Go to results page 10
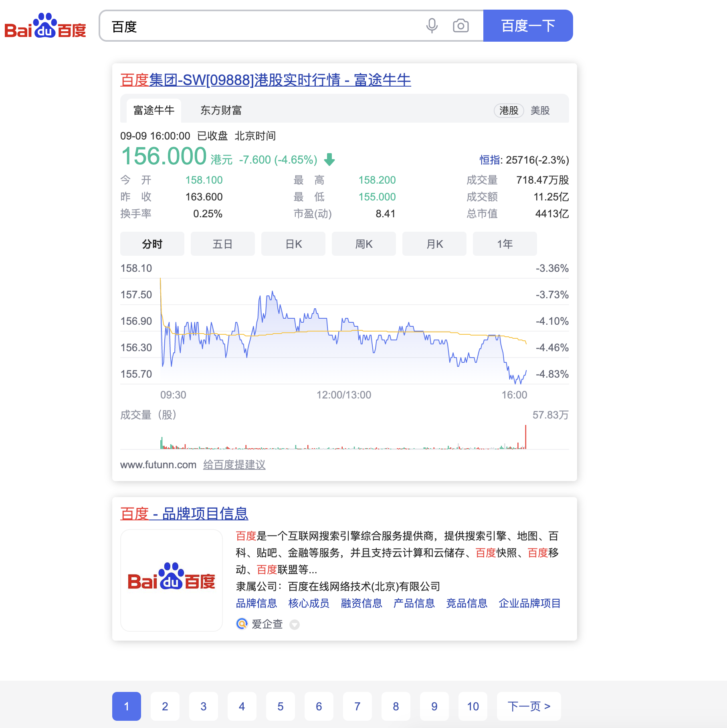Viewport: 727px width, 728px height. point(473,706)
